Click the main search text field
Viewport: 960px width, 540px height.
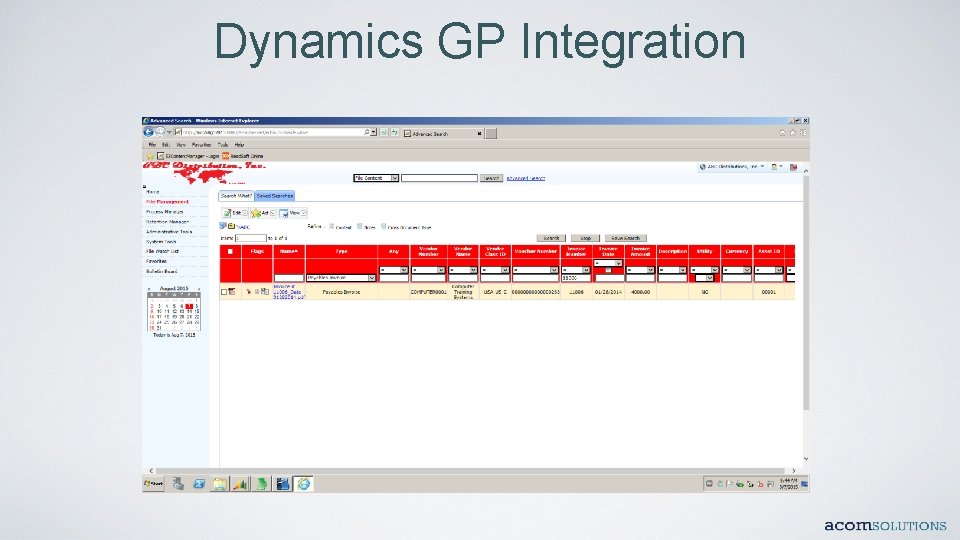click(439, 178)
